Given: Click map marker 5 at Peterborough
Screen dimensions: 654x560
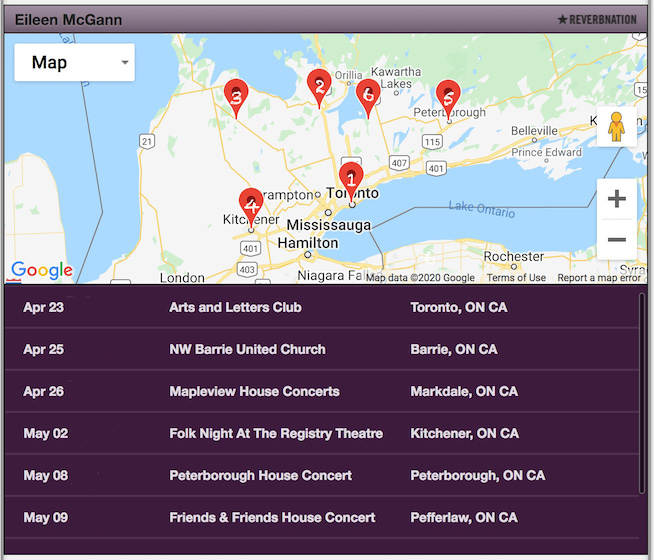Looking at the screenshot, I should click(448, 97).
